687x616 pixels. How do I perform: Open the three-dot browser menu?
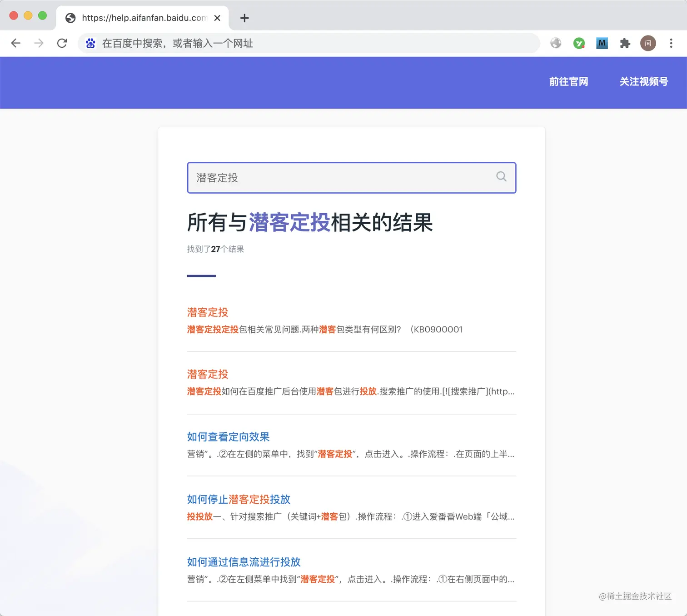click(671, 43)
